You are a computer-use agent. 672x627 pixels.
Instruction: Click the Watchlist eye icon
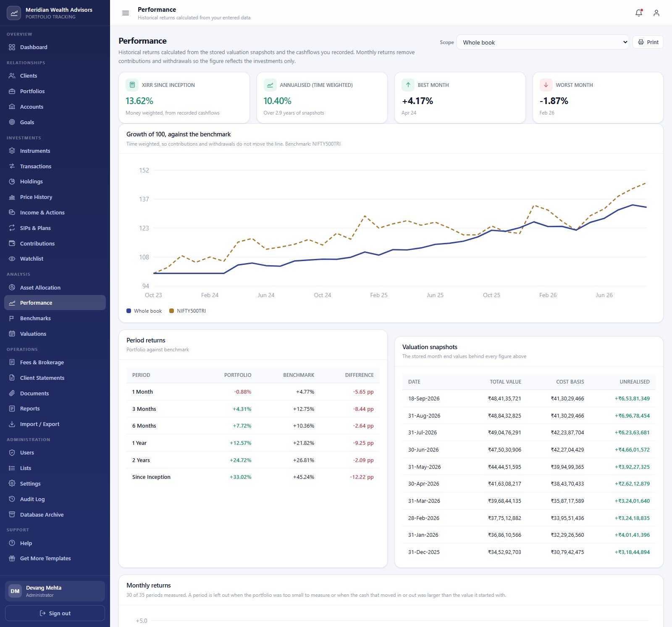tap(12, 259)
